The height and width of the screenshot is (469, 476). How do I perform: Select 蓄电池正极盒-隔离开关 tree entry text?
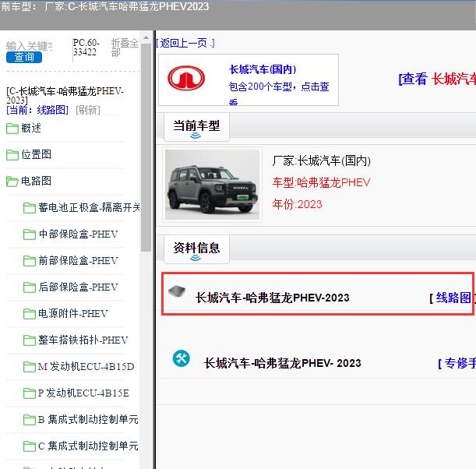pyautogui.click(x=89, y=208)
